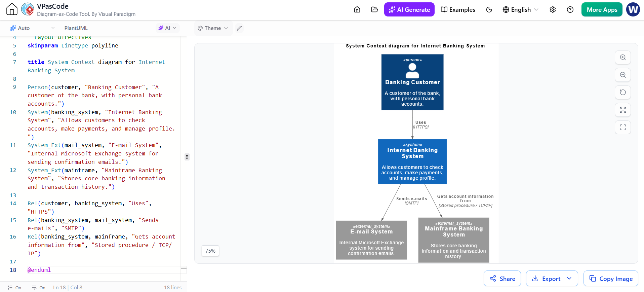Click System_Ext(mainframe code on line 12
Screen dimensions: 644x292
pos(96,178)
